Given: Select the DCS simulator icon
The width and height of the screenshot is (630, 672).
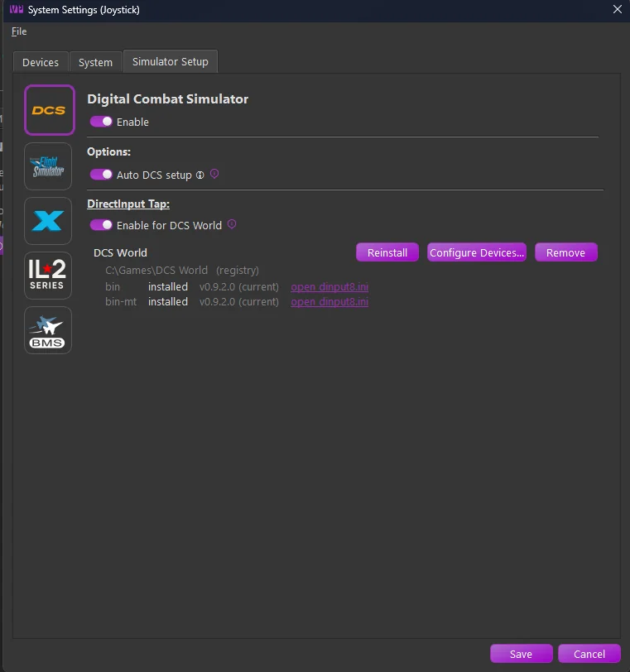Looking at the screenshot, I should pyautogui.click(x=50, y=110).
